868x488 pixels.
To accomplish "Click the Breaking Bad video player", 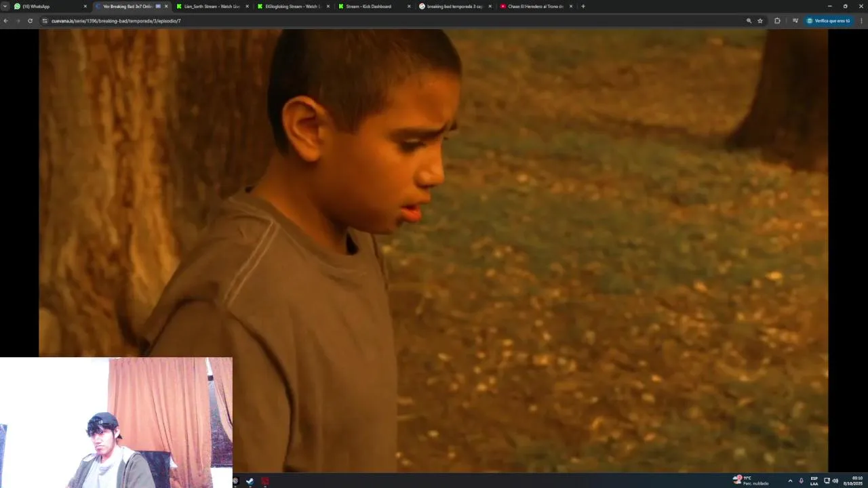I will pos(433,250).
